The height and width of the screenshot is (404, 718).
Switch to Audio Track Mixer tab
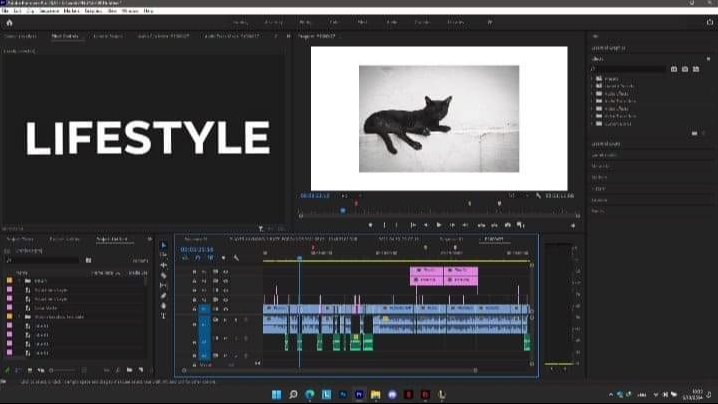click(x=232, y=36)
